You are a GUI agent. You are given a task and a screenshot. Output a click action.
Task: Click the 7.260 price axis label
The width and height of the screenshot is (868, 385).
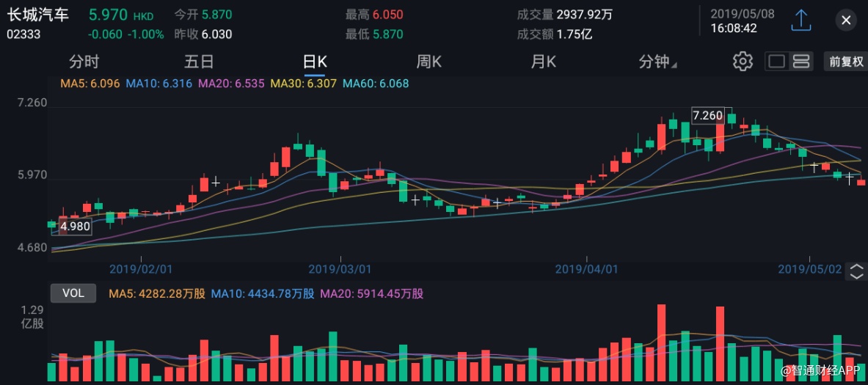pos(33,103)
